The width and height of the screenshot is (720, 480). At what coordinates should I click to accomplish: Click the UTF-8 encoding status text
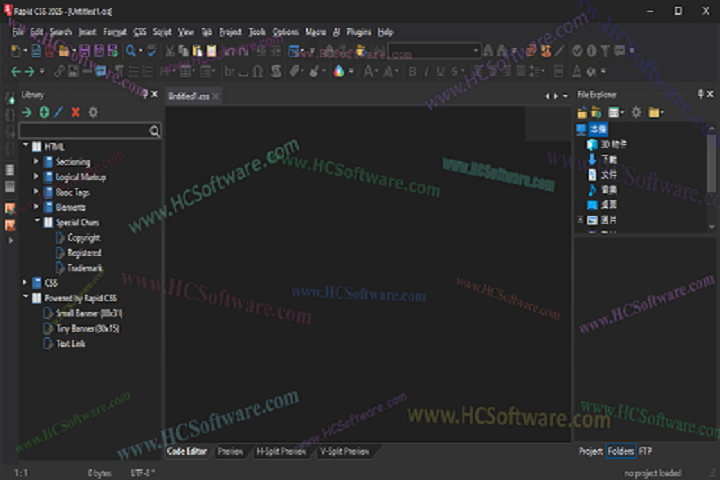click(x=143, y=473)
